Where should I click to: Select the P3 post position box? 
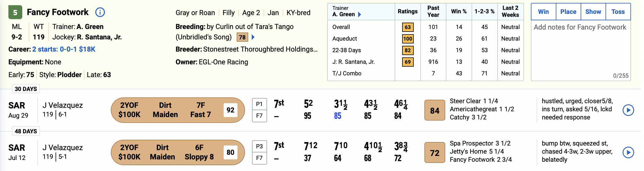pos(259,147)
